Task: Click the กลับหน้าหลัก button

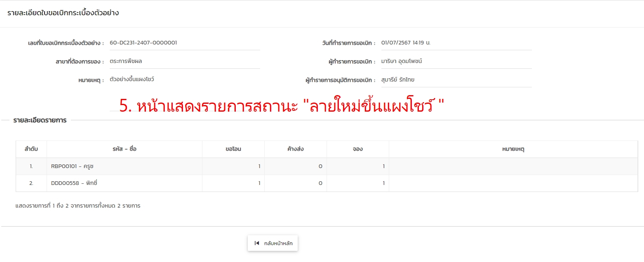Action: point(273,243)
